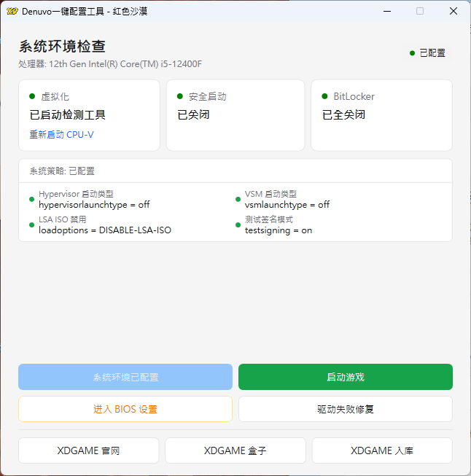Run 驱动失败修复 repair

[345, 409]
